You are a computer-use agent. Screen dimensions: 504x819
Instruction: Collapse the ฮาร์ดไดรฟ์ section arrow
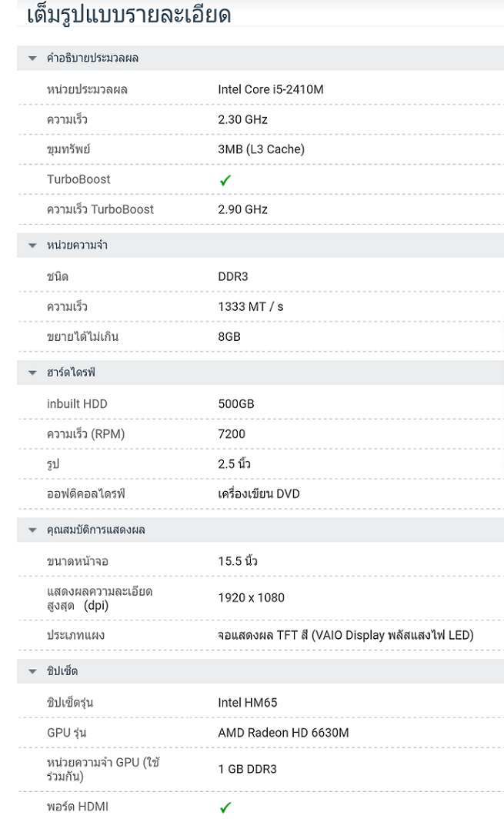(x=32, y=373)
